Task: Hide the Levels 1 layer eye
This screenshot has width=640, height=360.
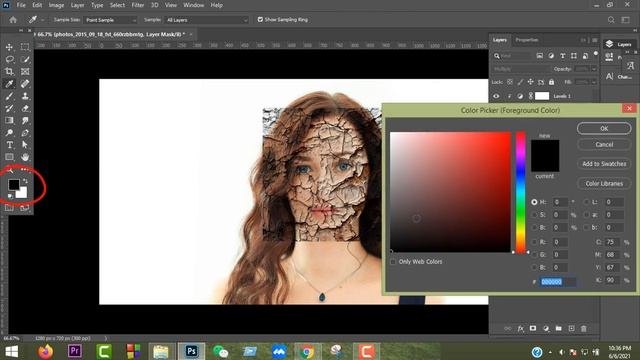Action: point(496,96)
